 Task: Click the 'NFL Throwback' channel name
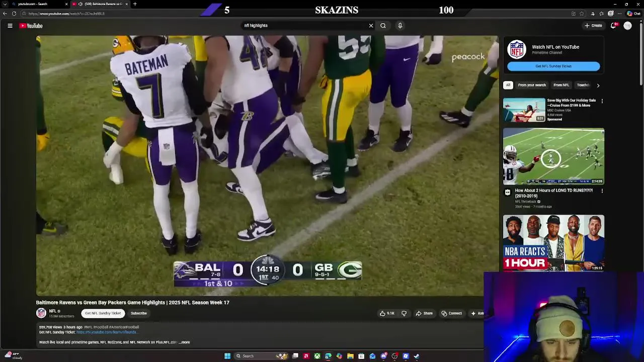[x=525, y=202]
